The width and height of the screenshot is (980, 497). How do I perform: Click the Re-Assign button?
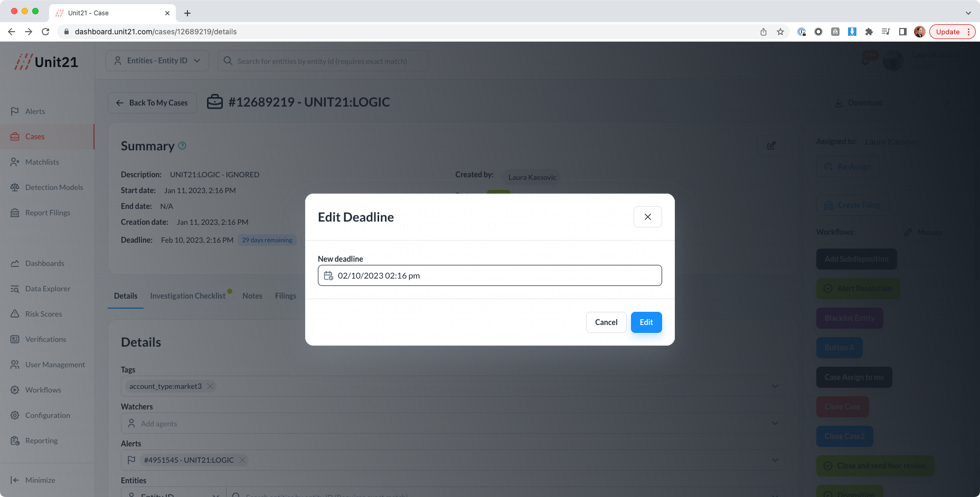pyautogui.click(x=848, y=167)
